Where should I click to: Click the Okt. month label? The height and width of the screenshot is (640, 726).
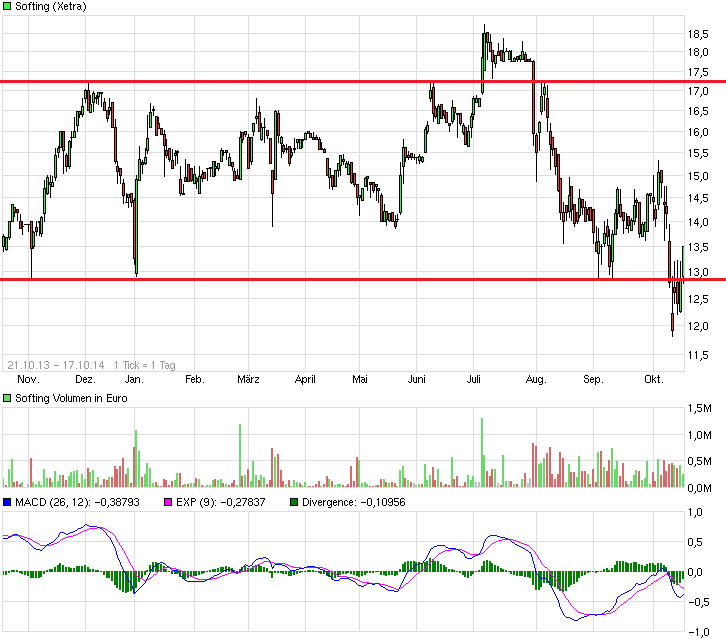(x=654, y=380)
